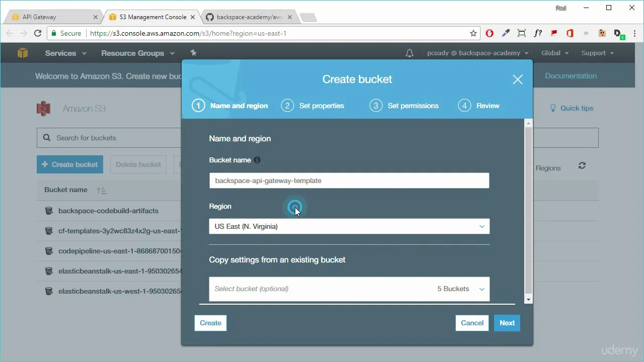Open a new browser tab
The height and width of the screenshot is (362, 644).
308,18
